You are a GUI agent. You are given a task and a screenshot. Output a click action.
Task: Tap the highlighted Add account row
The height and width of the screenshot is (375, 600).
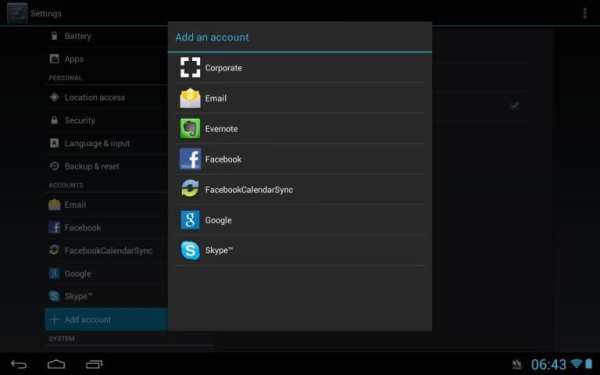coord(106,319)
